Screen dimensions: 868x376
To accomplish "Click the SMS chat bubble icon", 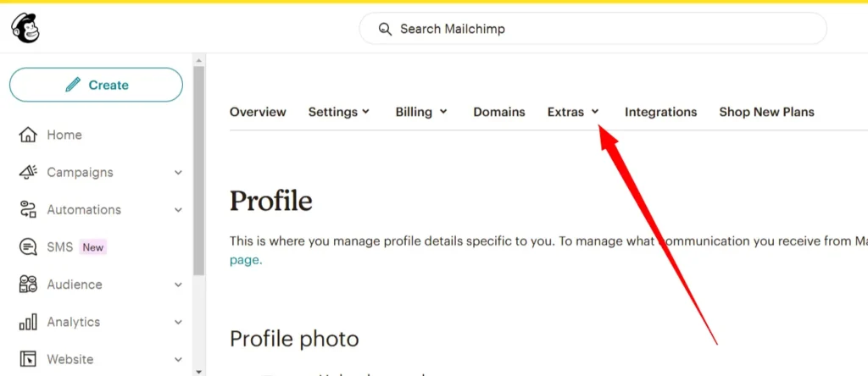I will tap(28, 247).
